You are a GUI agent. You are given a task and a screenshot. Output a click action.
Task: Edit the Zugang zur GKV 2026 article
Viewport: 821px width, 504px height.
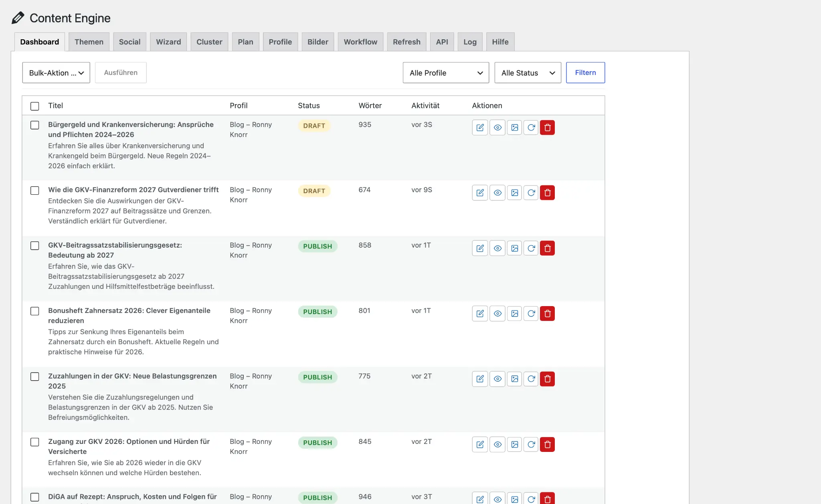coord(480,444)
